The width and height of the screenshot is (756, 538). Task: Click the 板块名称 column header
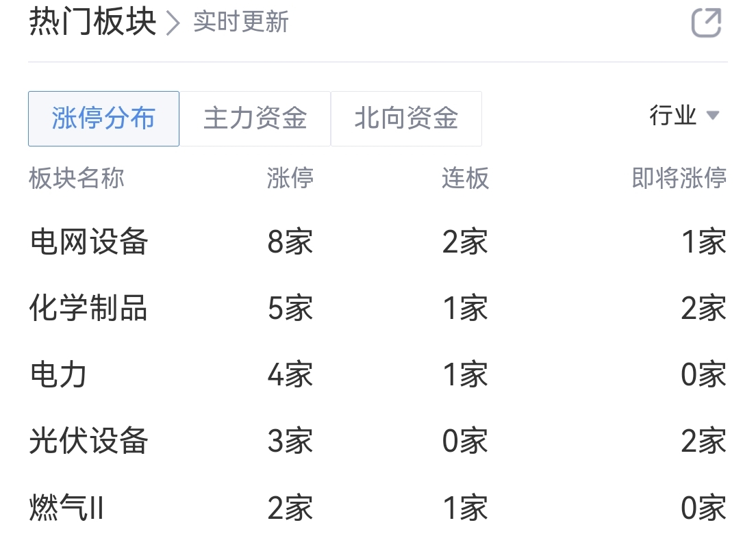[77, 178]
